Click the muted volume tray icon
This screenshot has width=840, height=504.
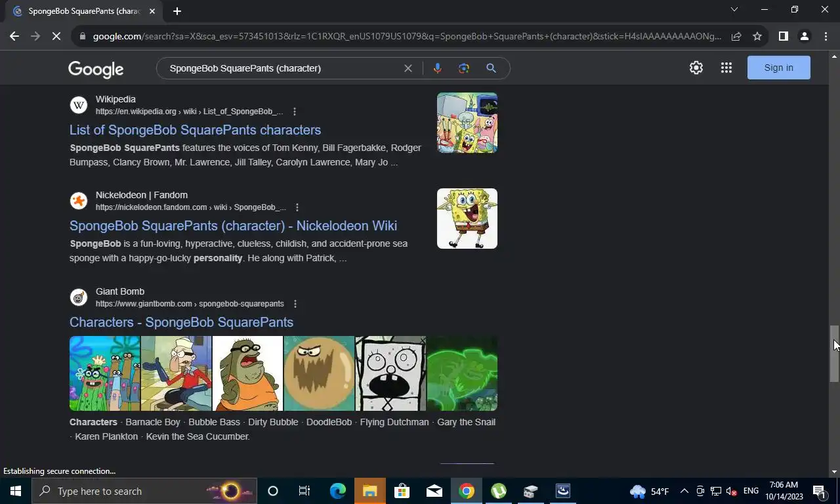[732, 491]
